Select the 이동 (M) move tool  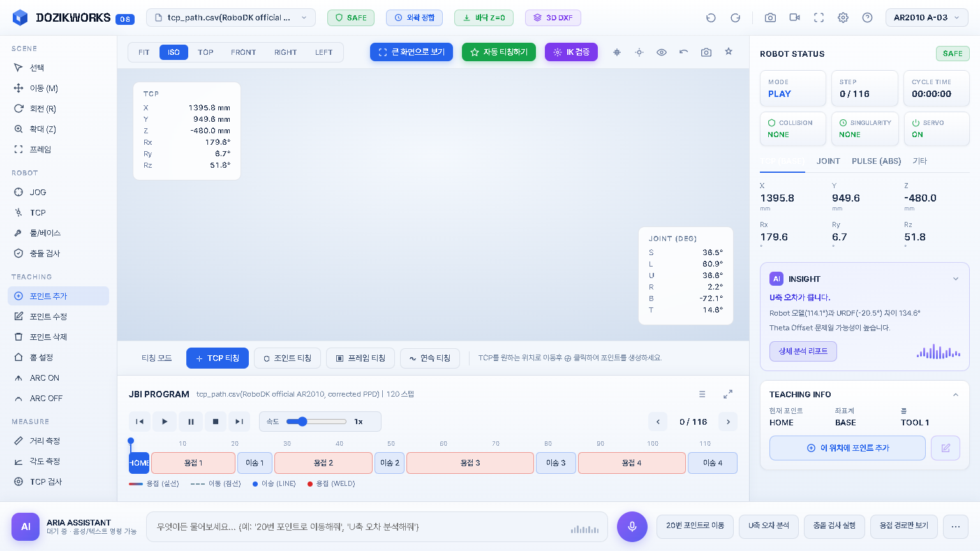coord(58,88)
